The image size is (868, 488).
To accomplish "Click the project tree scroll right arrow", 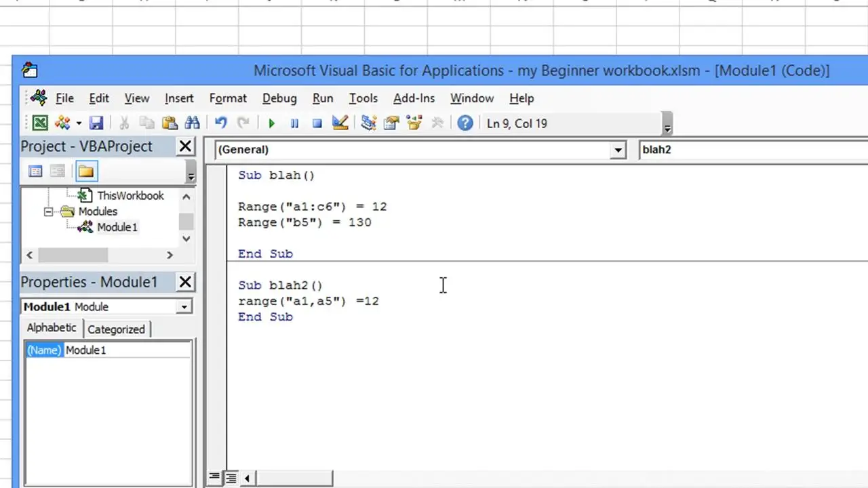I will 170,255.
